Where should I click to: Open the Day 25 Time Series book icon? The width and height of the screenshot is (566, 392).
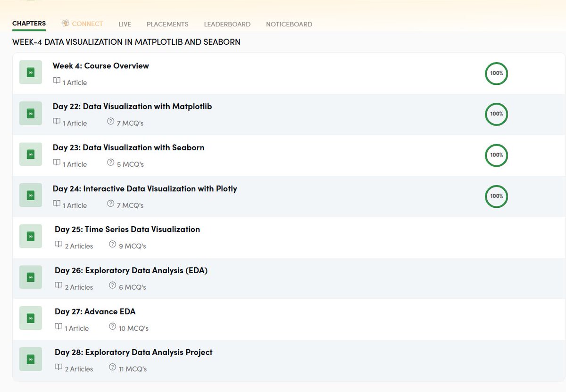[31, 237]
